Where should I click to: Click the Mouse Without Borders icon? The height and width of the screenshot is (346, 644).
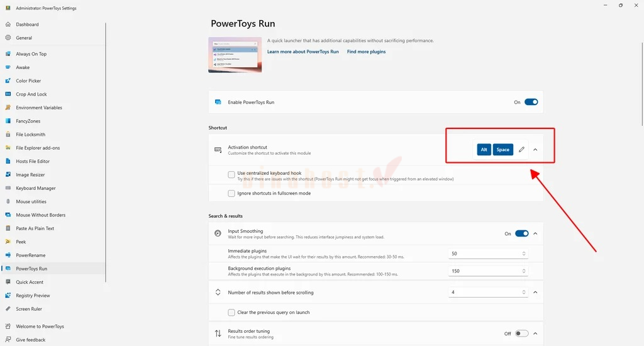(8, 215)
